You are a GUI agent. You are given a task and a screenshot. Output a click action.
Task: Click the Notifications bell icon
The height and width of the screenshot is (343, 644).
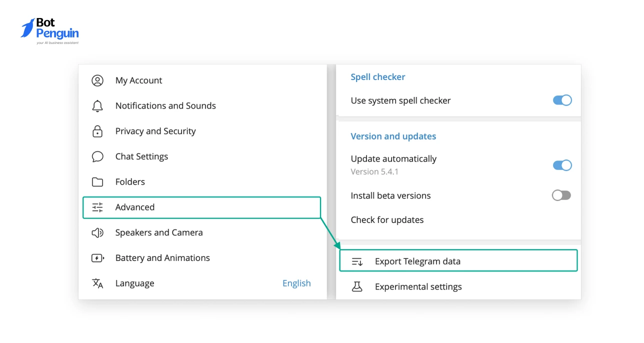click(97, 106)
